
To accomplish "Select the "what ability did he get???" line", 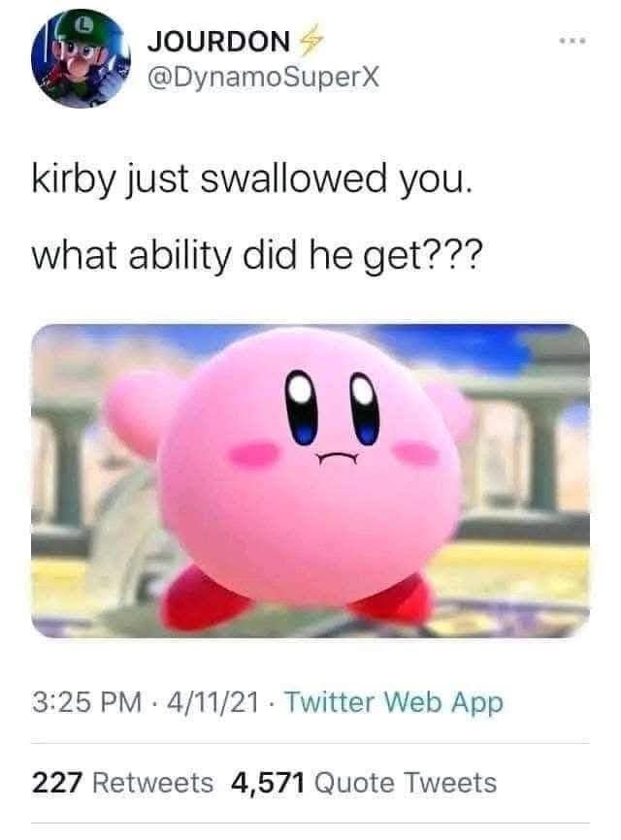I will tap(257, 255).
